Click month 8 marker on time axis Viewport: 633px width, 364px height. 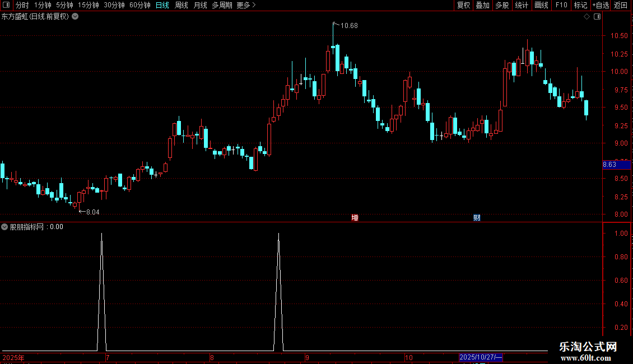click(x=212, y=357)
